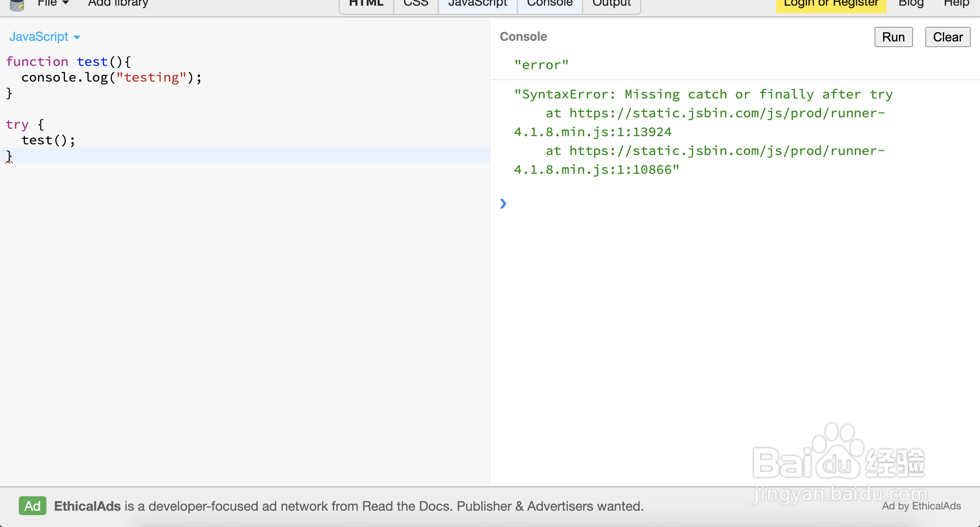The image size is (980, 527).
Task: Toggle the CSS panel tab
Action: click(415, 5)
